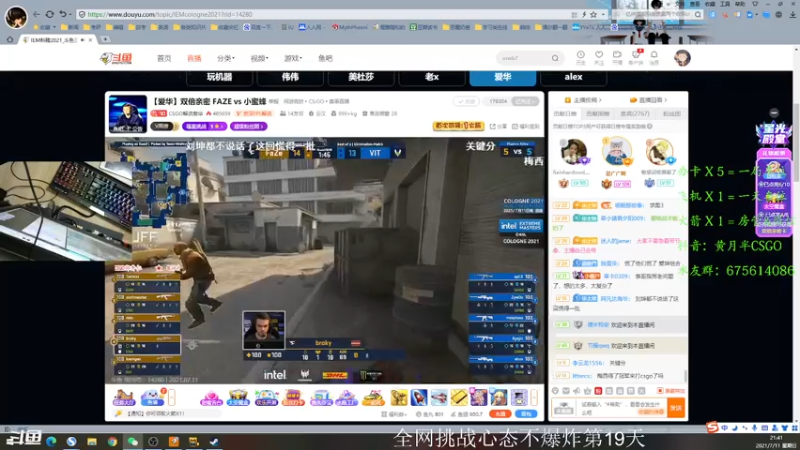Screen dimensions: 800x450
Task: Click the gold guild banner button
Action: [458, 126]
